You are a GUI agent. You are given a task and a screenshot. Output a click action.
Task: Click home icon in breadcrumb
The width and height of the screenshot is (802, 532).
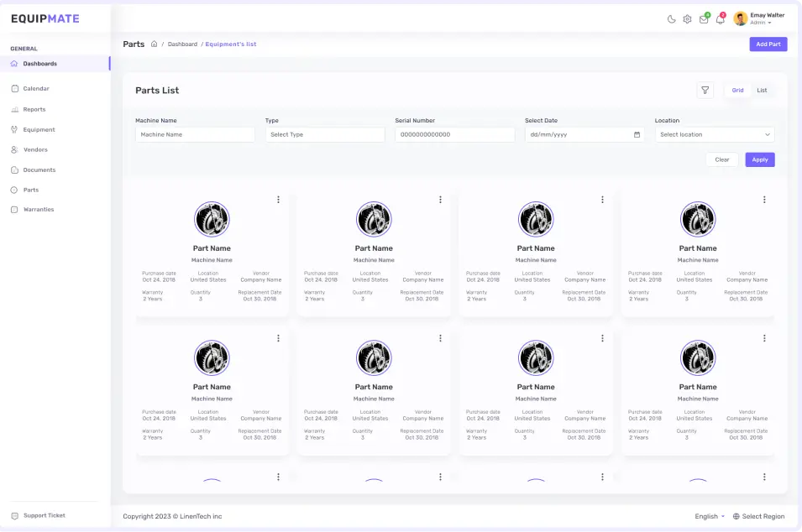click(154, 44)
